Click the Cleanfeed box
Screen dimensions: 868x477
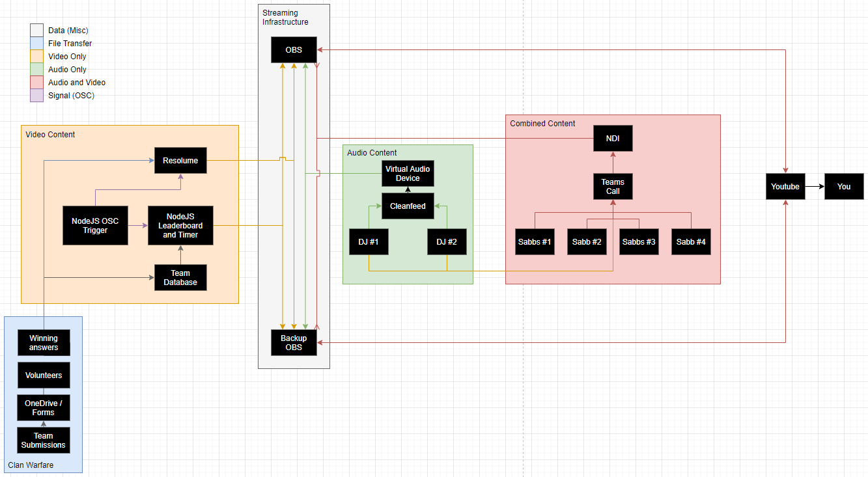(x=408, y=206)
